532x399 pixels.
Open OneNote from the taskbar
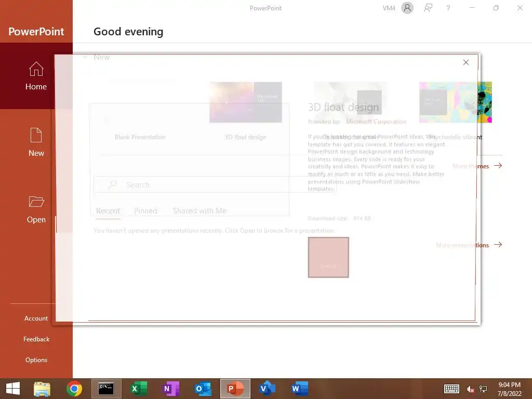pyautogui.click(x=171, y=389)
